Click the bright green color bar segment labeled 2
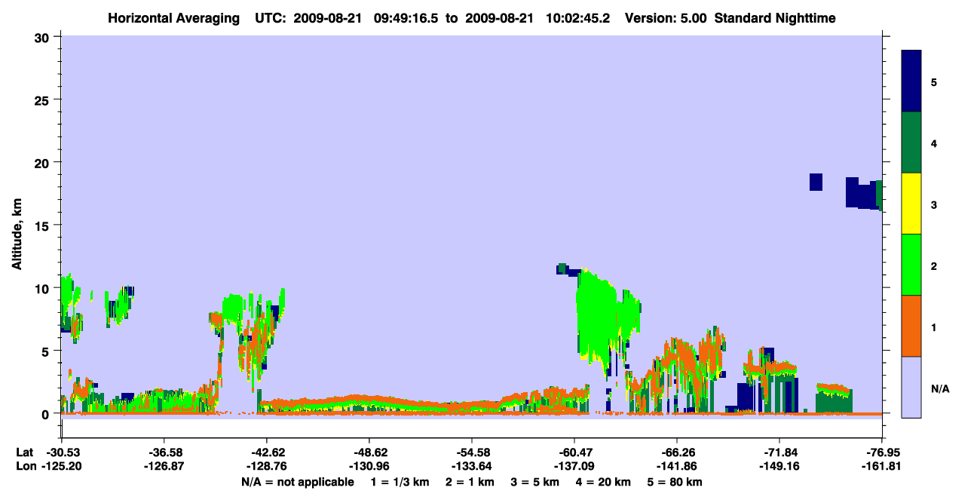980x503 pixels. [x=911, y=265]
